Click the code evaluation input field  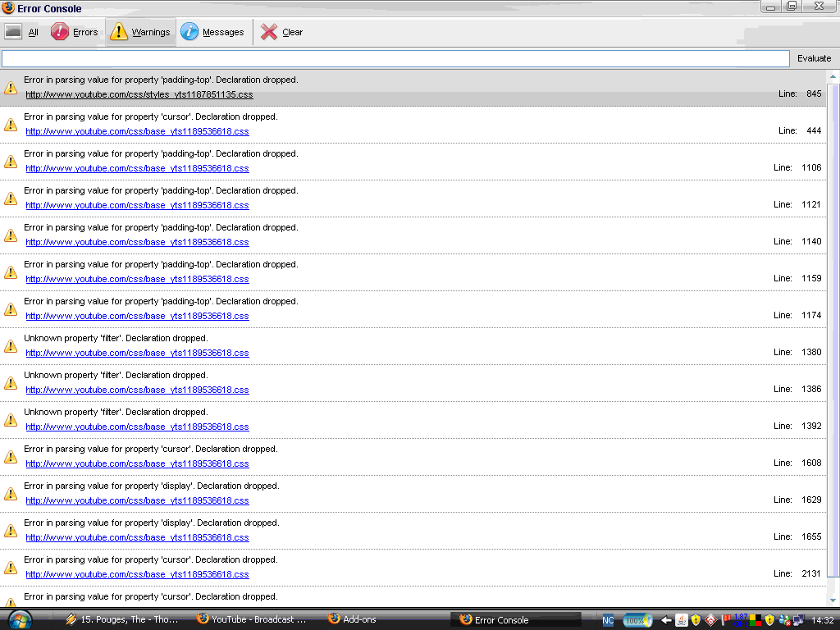point(395,58)
